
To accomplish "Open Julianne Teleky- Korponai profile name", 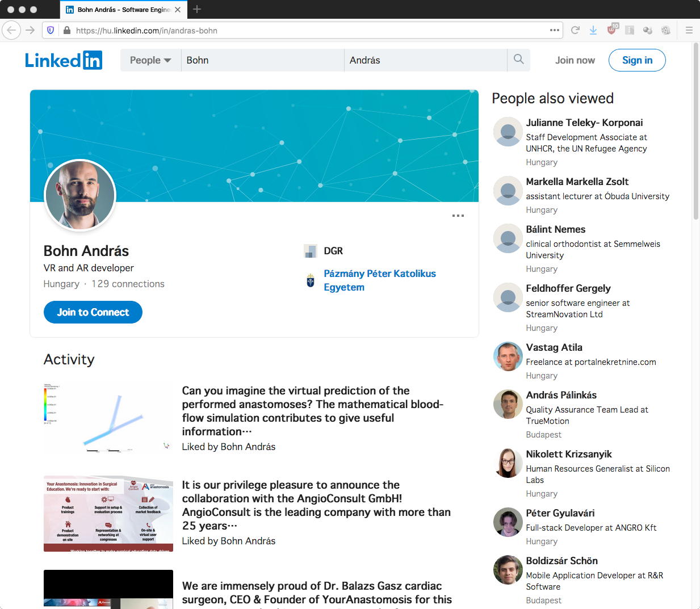I will tap(584, 123).
